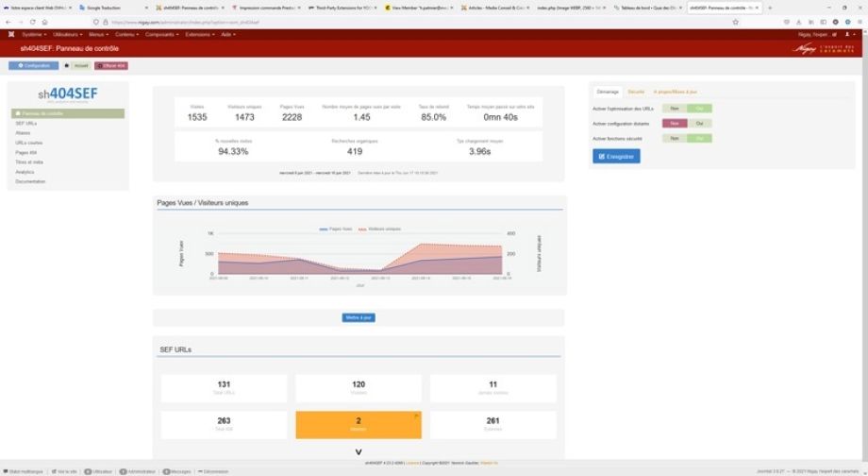Click the Pocket icon in browser toolbar
This screenshot has height=476, width=868.
[x=787, y=22]
